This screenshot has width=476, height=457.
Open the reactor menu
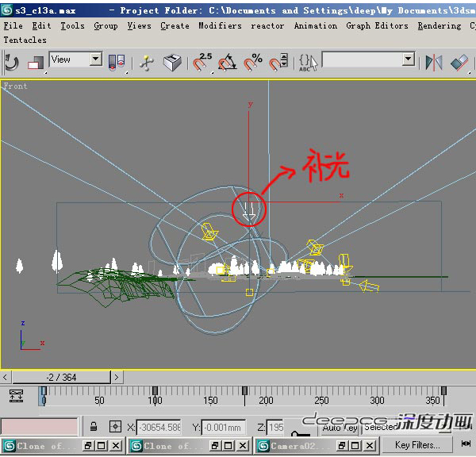click(x=267, y=26)
